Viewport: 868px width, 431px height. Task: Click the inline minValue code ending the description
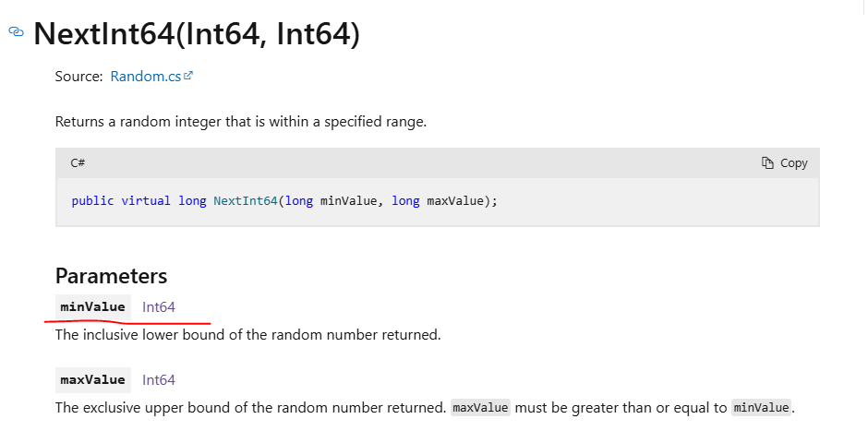tap(761, 408)
